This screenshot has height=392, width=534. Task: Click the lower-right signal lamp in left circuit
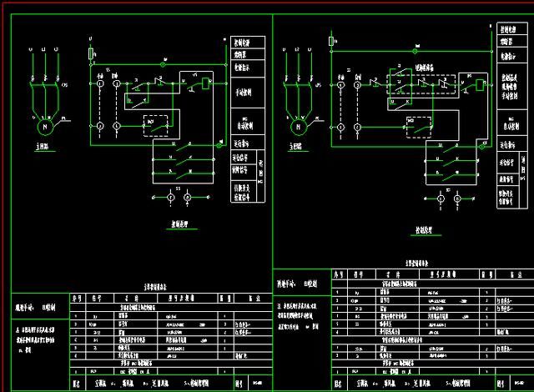coord(219,145)
